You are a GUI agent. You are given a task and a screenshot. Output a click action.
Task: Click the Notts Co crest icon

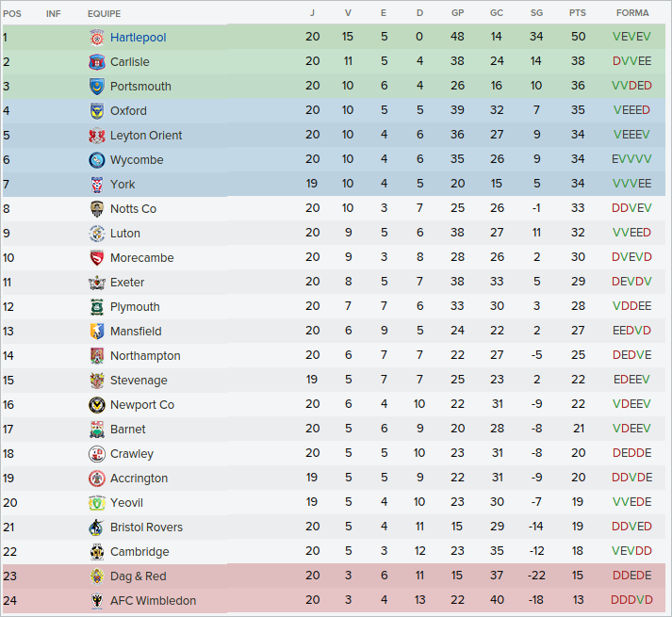point(96,209)
